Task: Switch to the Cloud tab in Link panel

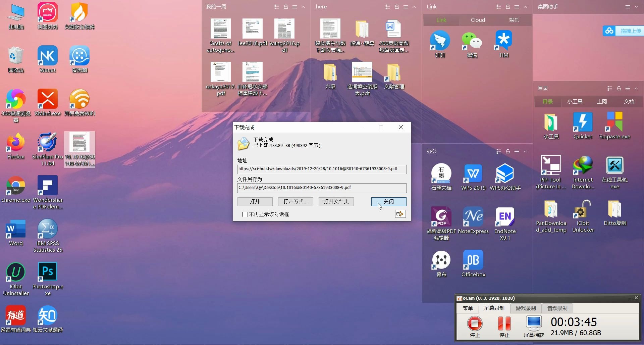Action: coord(478,20)
